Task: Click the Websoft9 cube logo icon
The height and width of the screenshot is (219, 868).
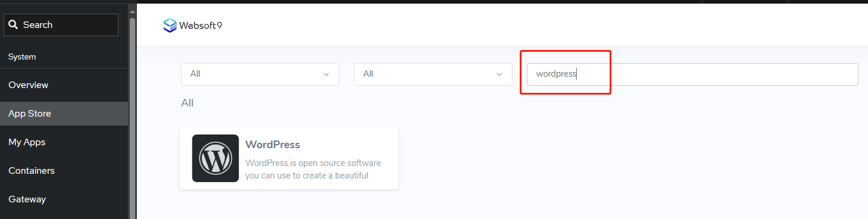Action: (x=170, y=25)
